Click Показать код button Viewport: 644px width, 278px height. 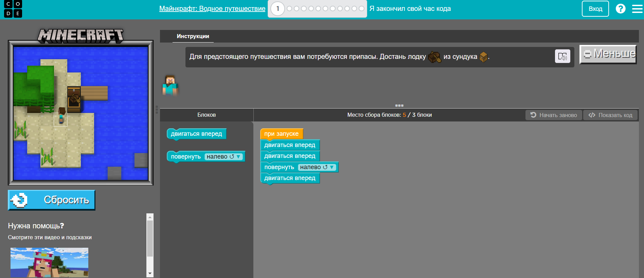pyautogui.click(x=610, y=115)
